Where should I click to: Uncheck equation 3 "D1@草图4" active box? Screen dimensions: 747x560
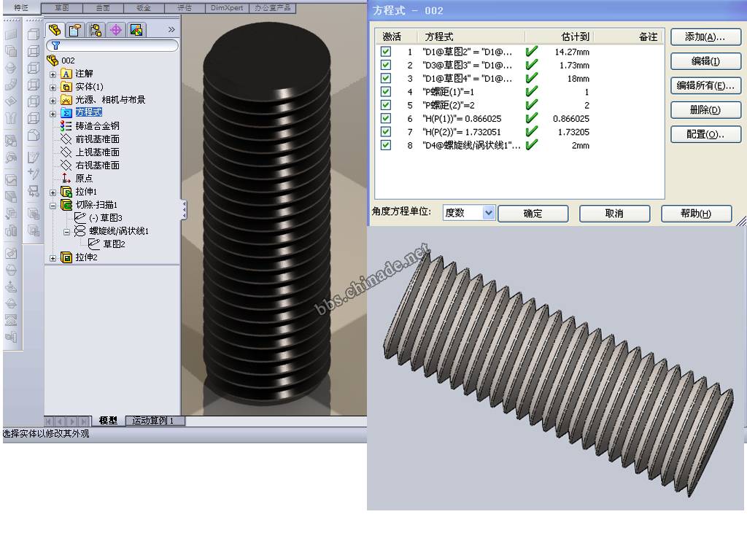click(x=386, y=78)
